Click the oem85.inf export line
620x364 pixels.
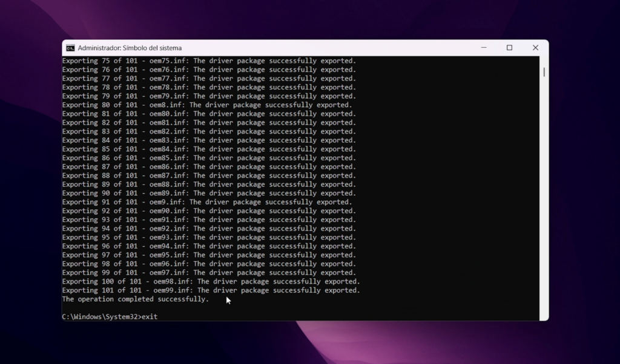(x=209, y=158)
